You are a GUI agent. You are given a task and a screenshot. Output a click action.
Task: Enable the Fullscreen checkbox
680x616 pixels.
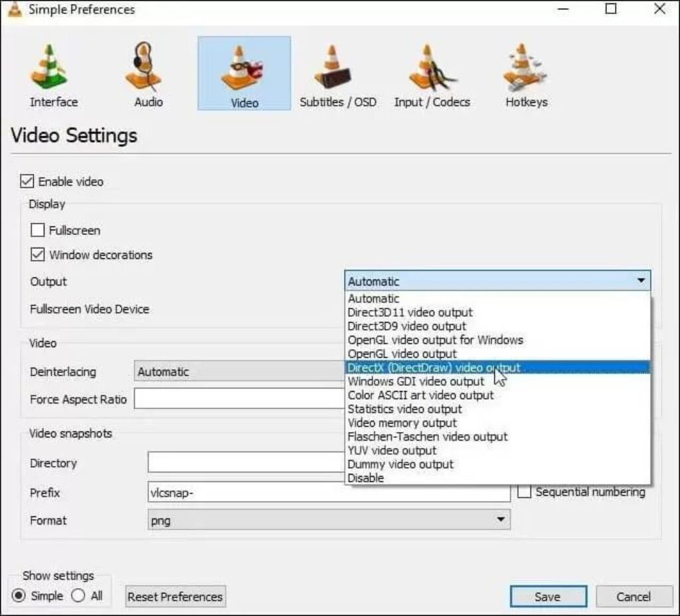coord(38,230)
